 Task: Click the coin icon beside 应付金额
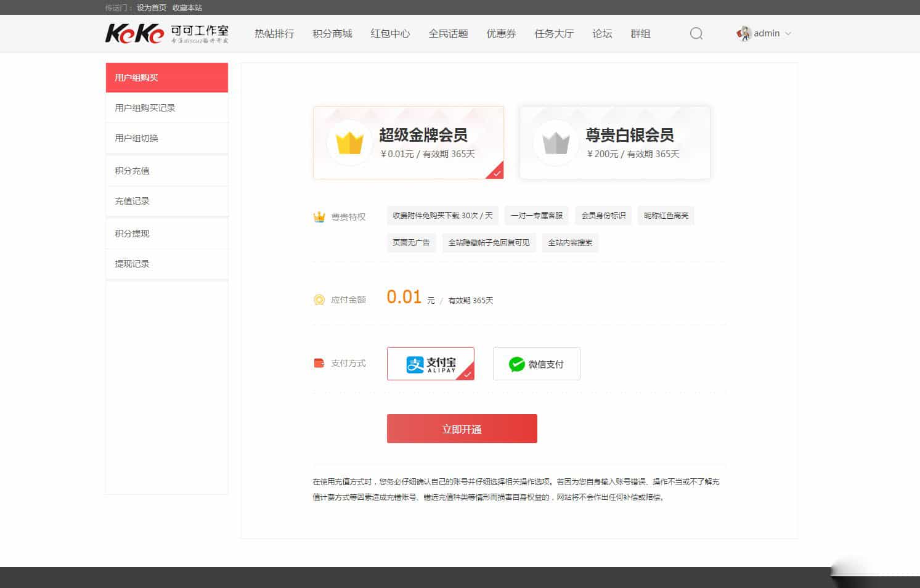(x=319, y=300)
